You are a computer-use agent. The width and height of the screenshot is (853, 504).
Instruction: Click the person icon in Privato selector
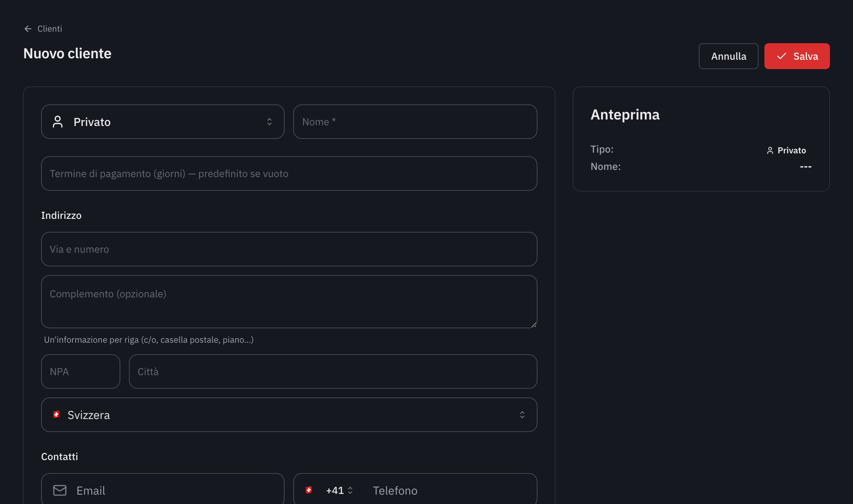point(58,122)
